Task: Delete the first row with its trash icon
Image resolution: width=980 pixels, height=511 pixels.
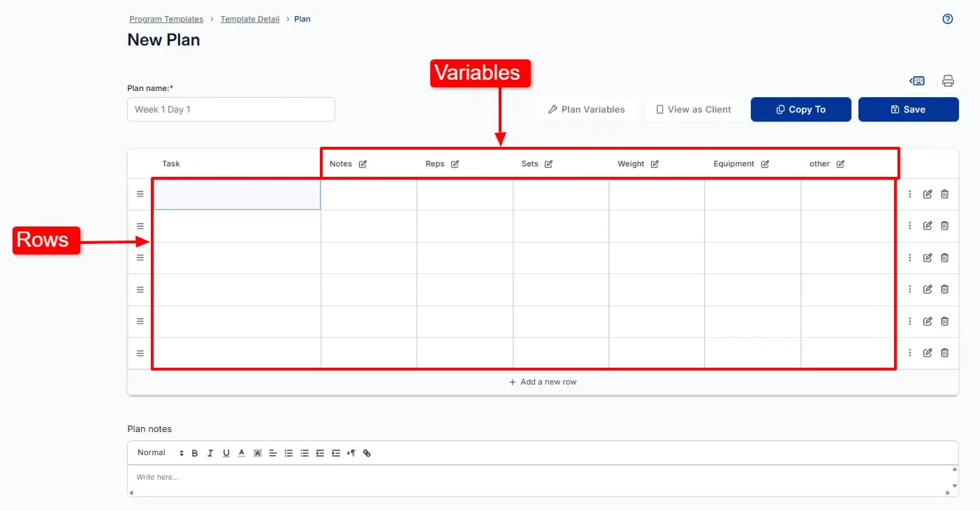Action: (944, 194)
